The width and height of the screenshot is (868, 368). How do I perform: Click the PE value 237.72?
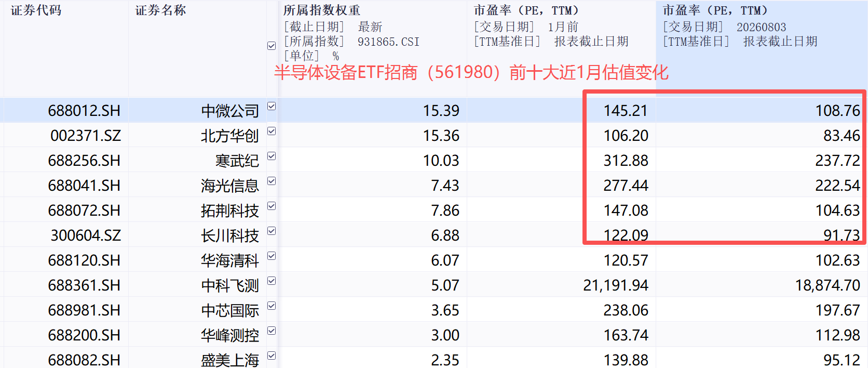point(838,161)
